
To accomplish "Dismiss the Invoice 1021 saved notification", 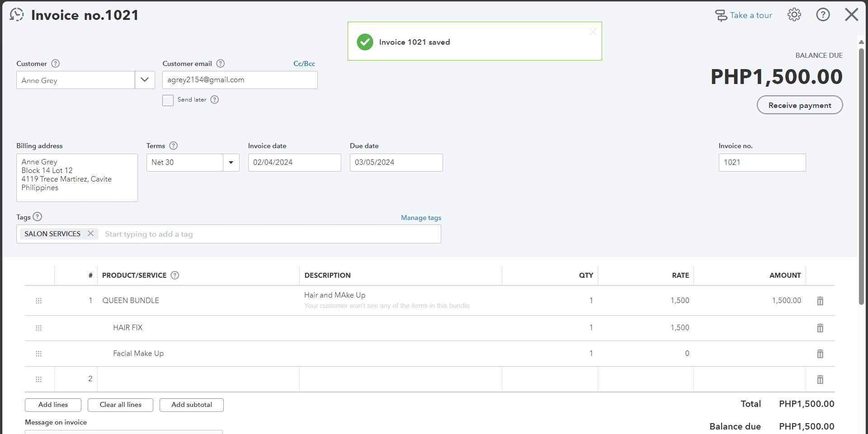I will tap(593, 32).
